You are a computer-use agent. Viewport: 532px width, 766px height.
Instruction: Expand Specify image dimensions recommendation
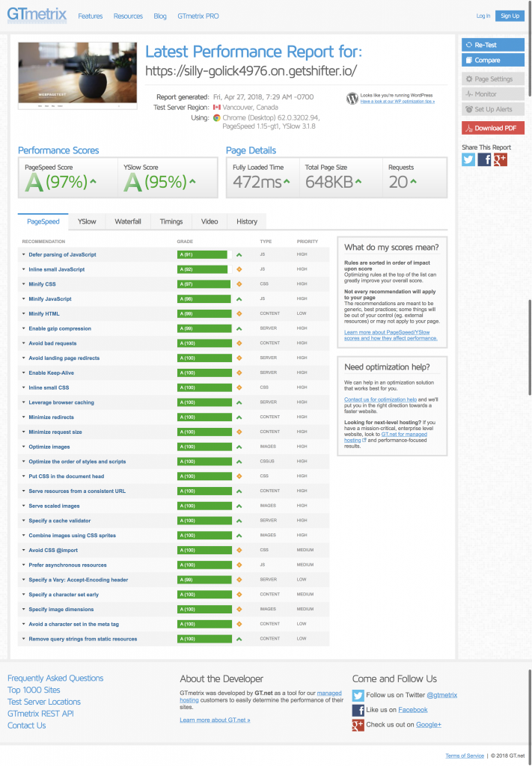coord(61,609)
